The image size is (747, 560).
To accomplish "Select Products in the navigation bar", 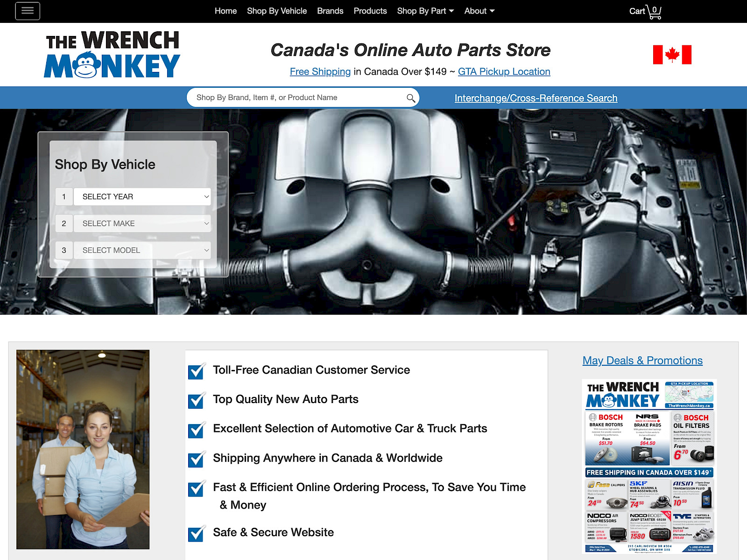I will point(370,11).
